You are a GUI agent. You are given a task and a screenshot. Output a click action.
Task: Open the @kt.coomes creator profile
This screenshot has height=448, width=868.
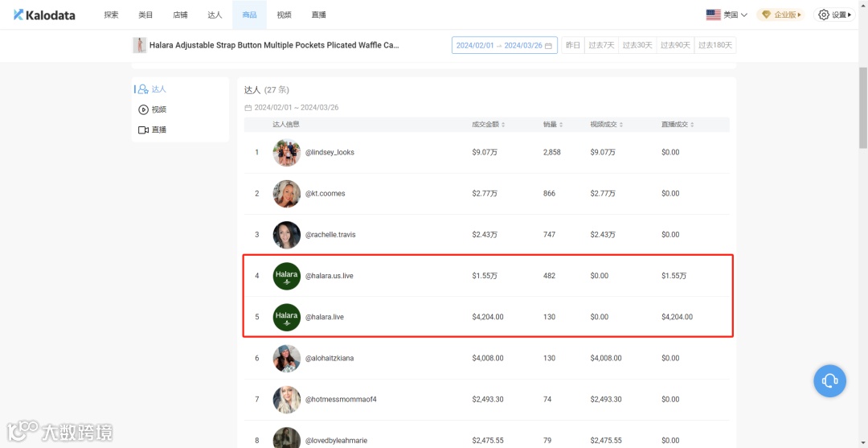[x=325, y=193]
